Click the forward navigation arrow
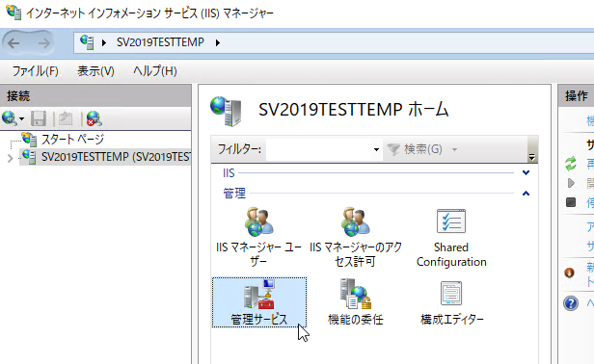This screenshot has width=594, height=364. 44,43
